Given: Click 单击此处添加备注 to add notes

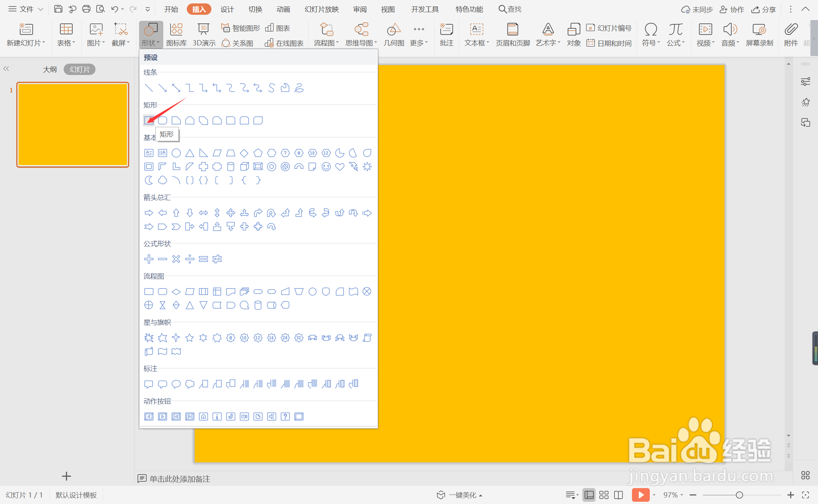Looking at the screenshot, I should tap(180, 479).
